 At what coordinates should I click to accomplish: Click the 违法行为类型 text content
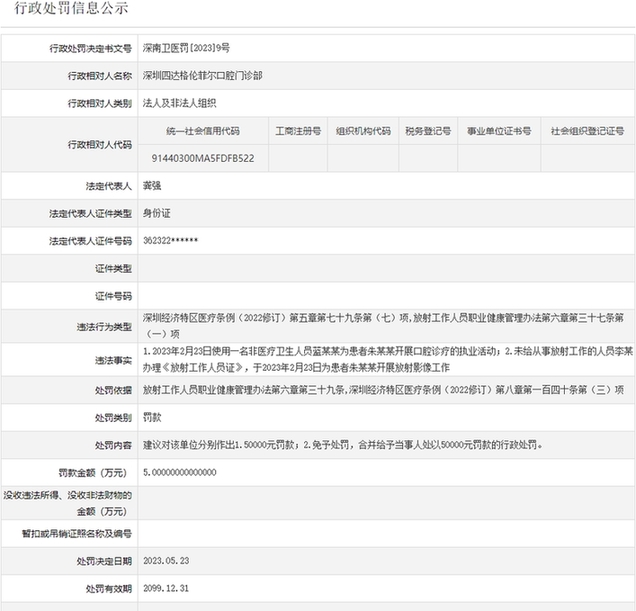[x=383, y=326]
